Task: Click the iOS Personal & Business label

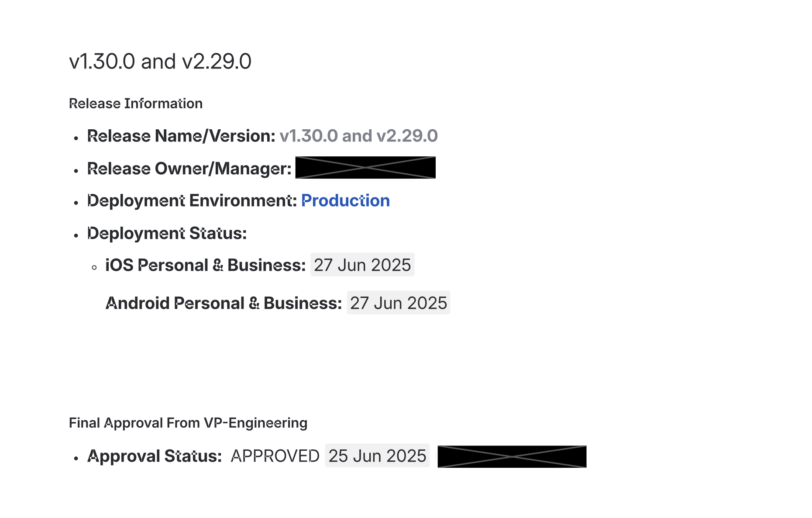Action: pos(205,265)
